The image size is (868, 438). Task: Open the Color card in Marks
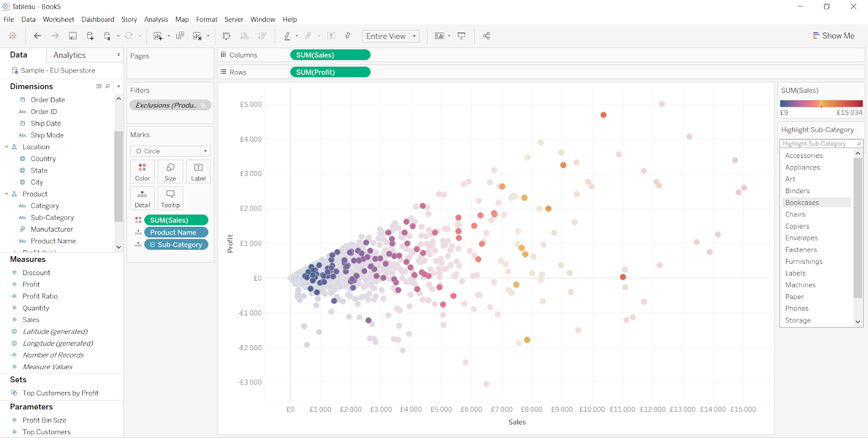[142, 172]
